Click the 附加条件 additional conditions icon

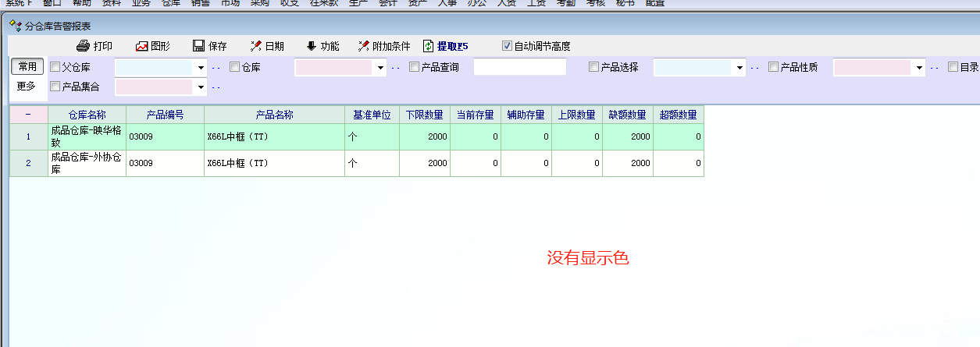pyautogui.click(x=364, y=46)
